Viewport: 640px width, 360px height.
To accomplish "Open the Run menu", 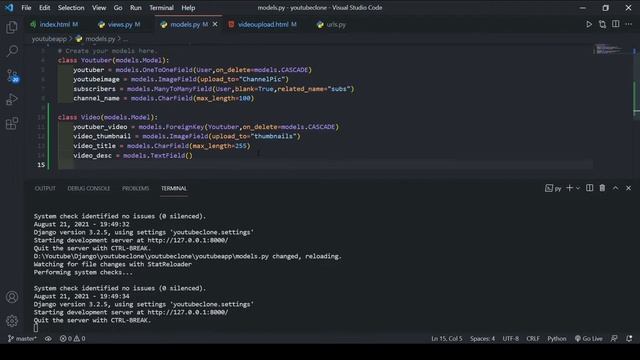I will [136, 8].
